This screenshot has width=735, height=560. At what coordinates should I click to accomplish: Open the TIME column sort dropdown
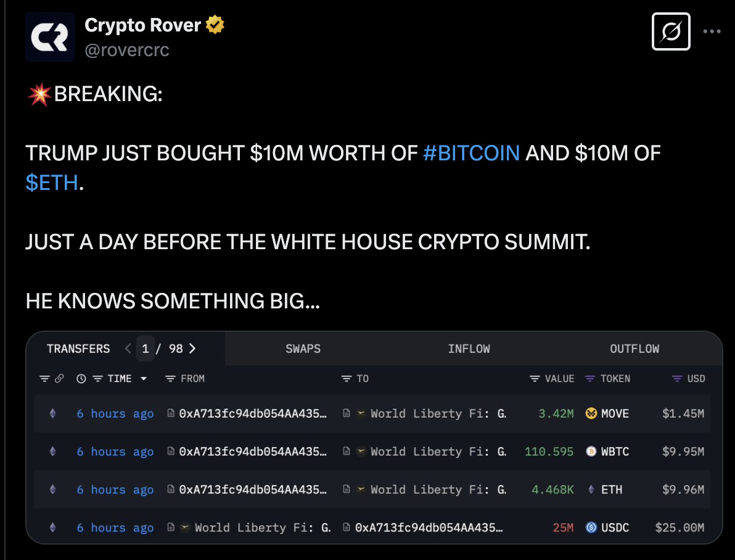pos(144,378)
